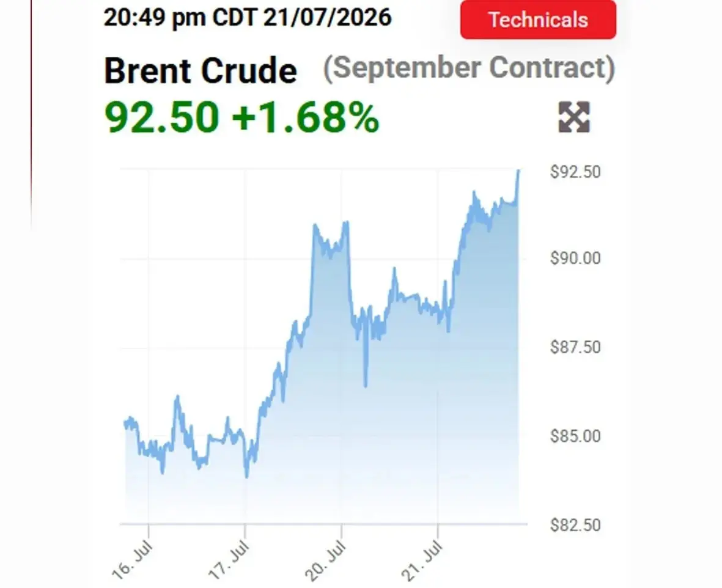
Task: Open the Technicals button
Action: (x=538, y=20)
